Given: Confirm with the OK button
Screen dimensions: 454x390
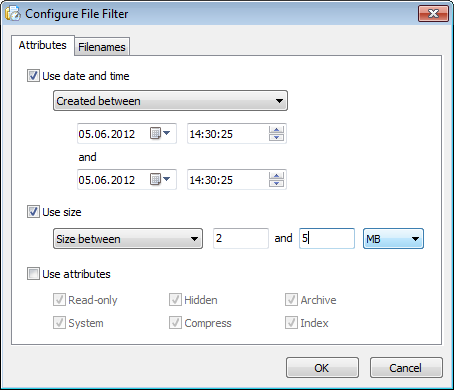Looking at the screenshot, I should click(322, 368).
